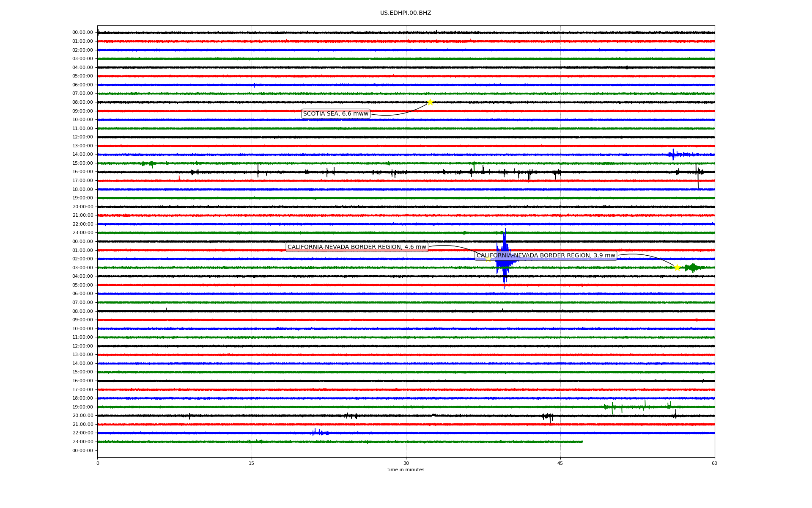
Task: Click the yellow star marking the Scotia Sea event
Action: point(430,102)
